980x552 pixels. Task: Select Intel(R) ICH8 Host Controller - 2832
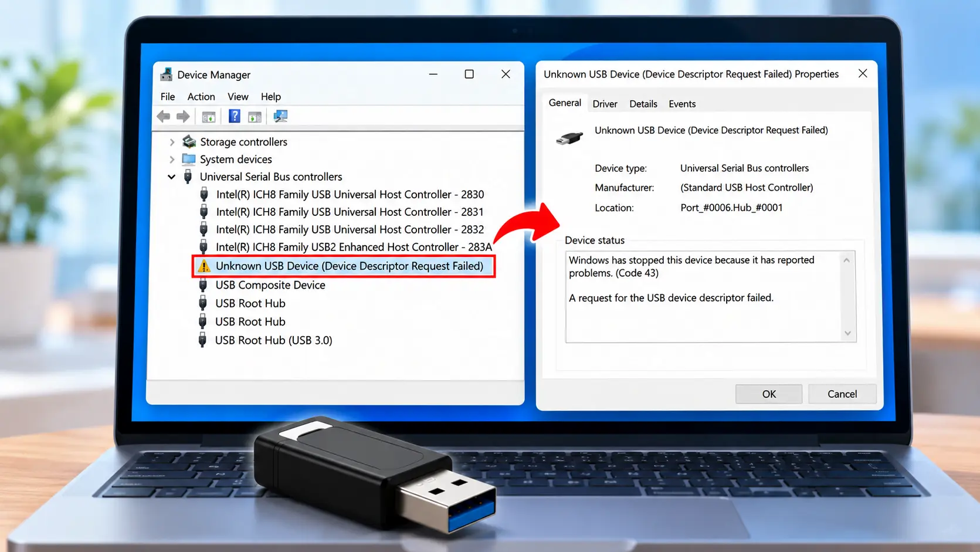[350, 229]
